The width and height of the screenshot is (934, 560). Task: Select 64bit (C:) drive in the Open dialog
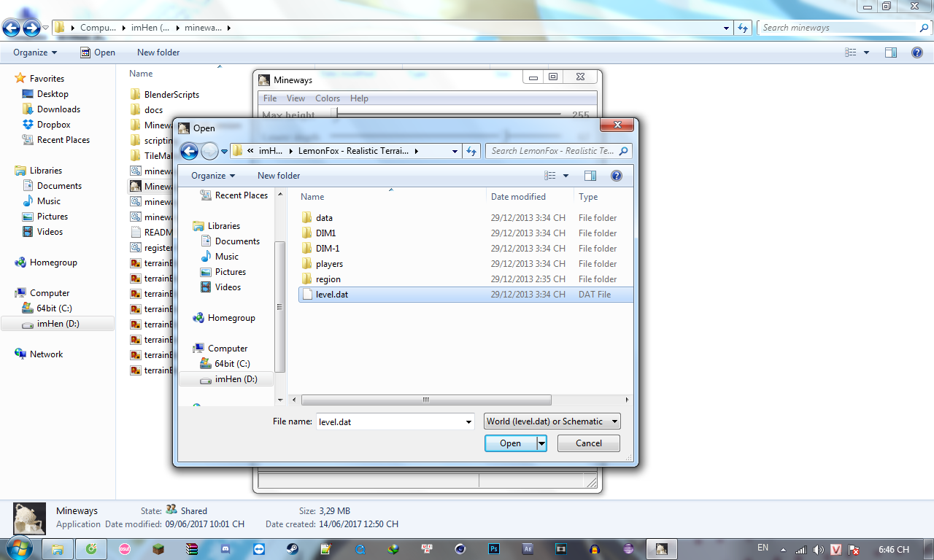pos(232,364)
